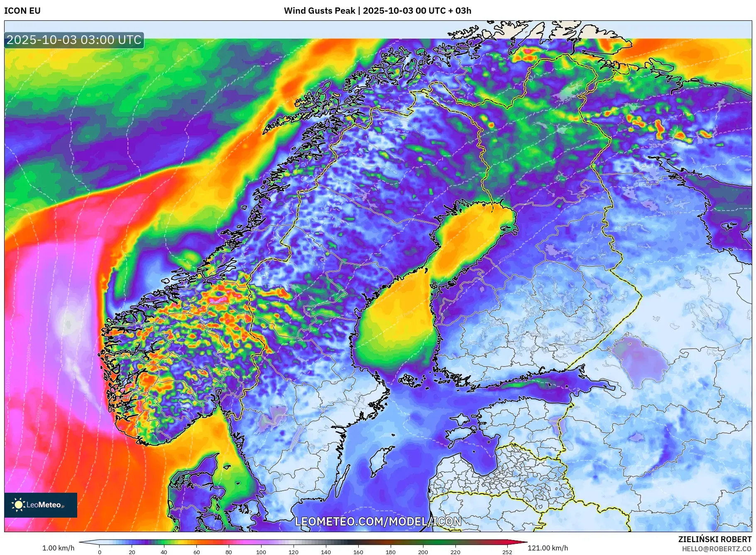Viewport: 756px width, 555px height.
Task: Select the ZIELIŃSKI ROBERT author name
Action: coord(714,539)
